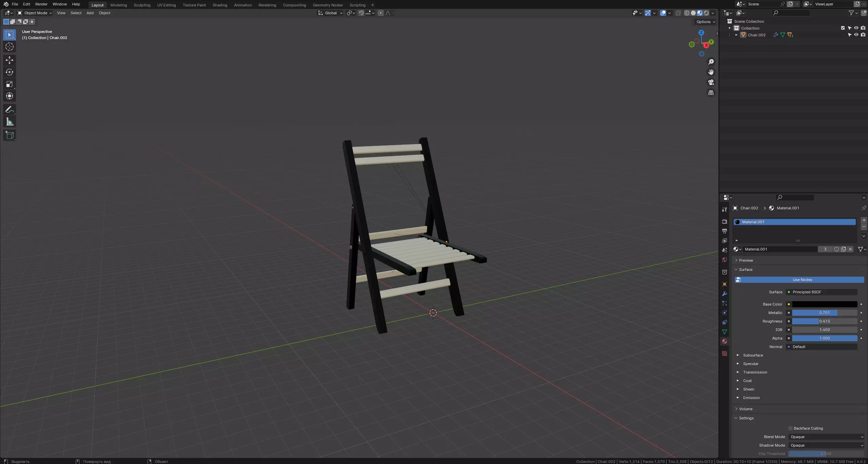Toggle snapping magnet in viewport header

point(361,13)
